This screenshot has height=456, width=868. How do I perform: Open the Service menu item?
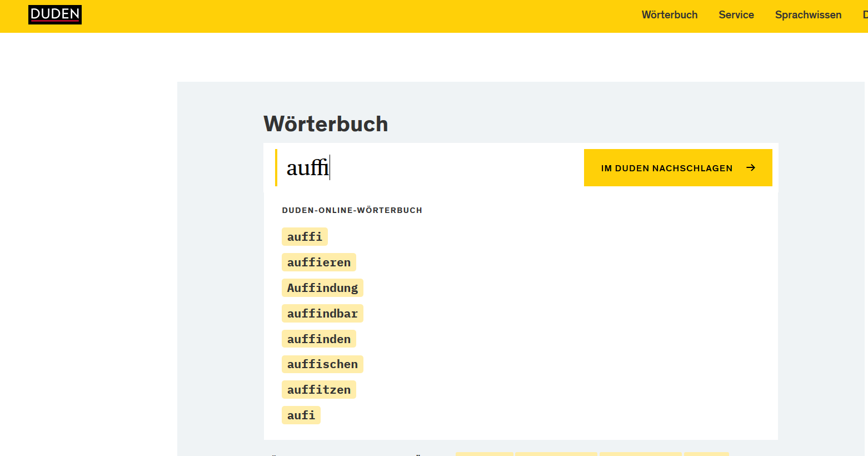(x=736, y=15)
